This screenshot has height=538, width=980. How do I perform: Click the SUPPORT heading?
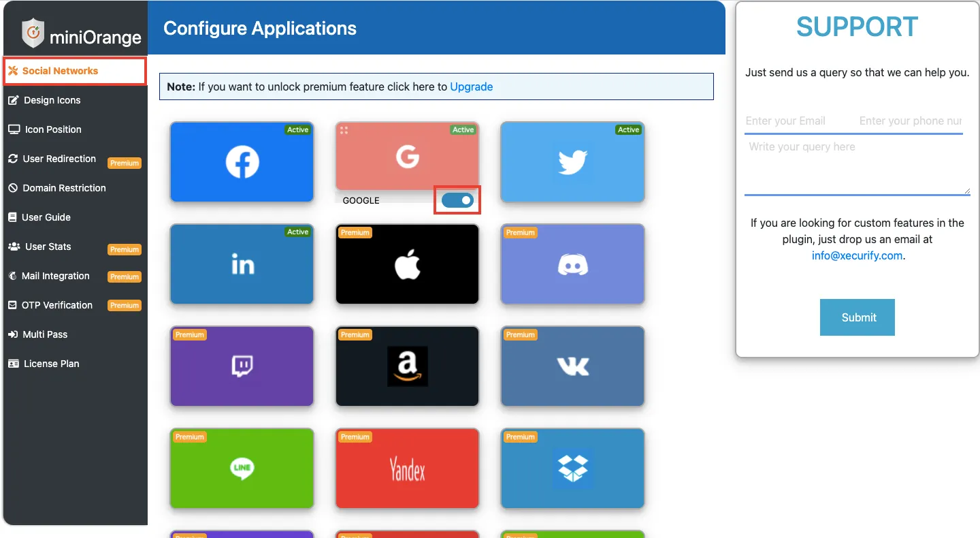coord(857,27)
